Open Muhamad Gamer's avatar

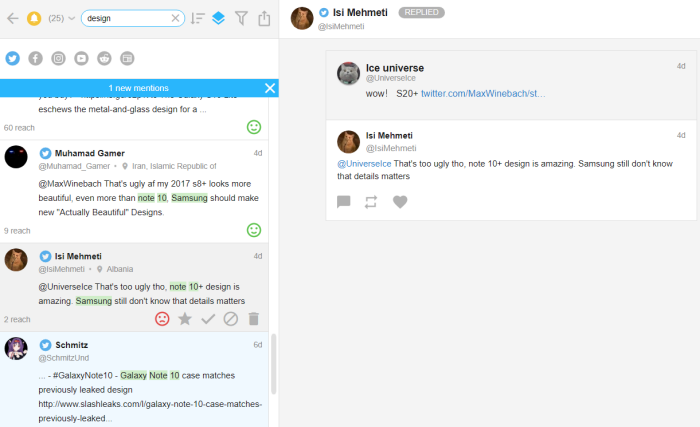(x=16, y=157)
